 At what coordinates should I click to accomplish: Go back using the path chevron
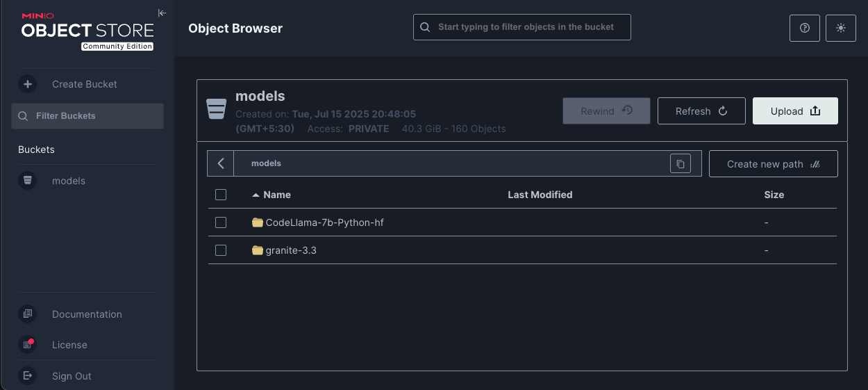[221, 164]
